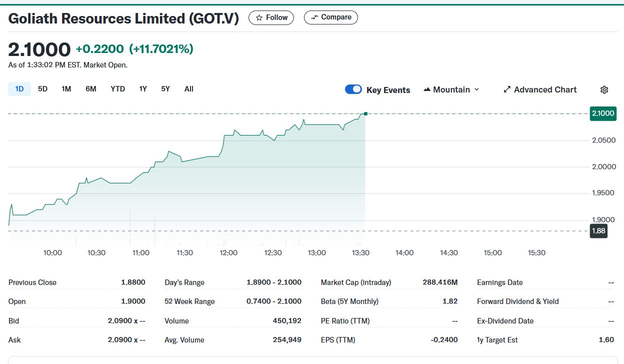Click the Follow star button
Screen dimensions: 624x364
(271, 17)
